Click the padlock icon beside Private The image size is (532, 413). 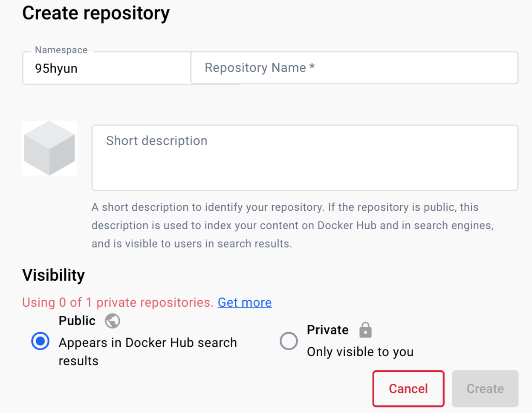click(x=365, y=330)
